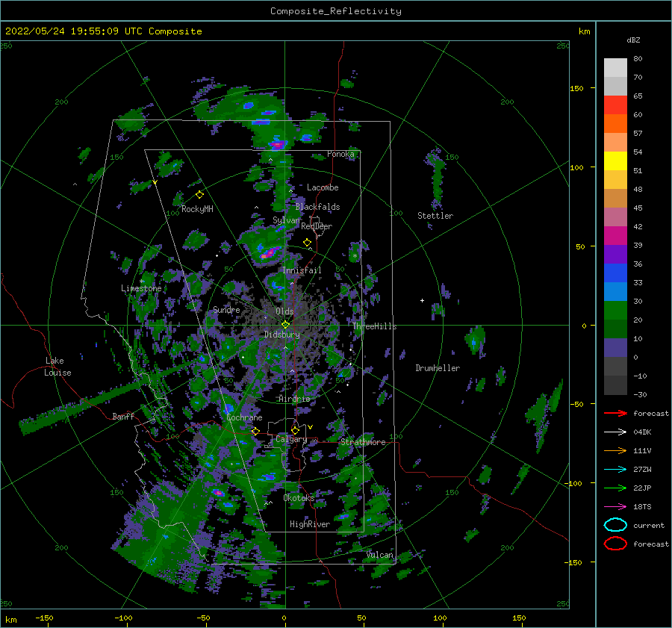Click the strong echo cell south of Sylvan

[x=270, y=253]
